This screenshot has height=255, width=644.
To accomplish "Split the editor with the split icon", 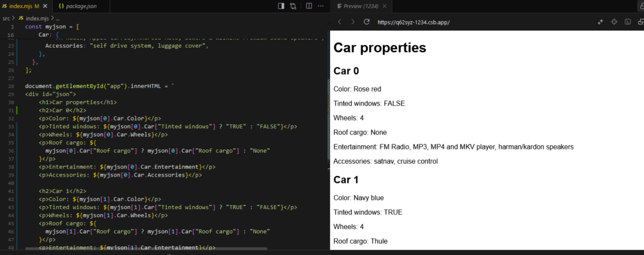I will [x=309, y=6].
